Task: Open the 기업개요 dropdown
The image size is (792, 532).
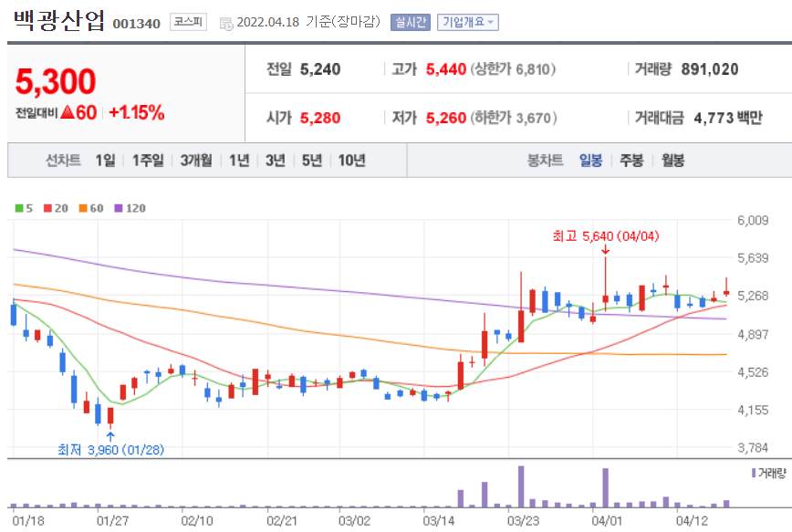Action: [468, 22]
